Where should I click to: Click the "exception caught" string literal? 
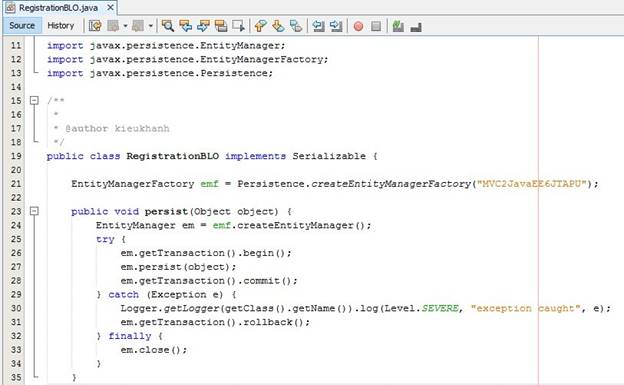[525, 309]
